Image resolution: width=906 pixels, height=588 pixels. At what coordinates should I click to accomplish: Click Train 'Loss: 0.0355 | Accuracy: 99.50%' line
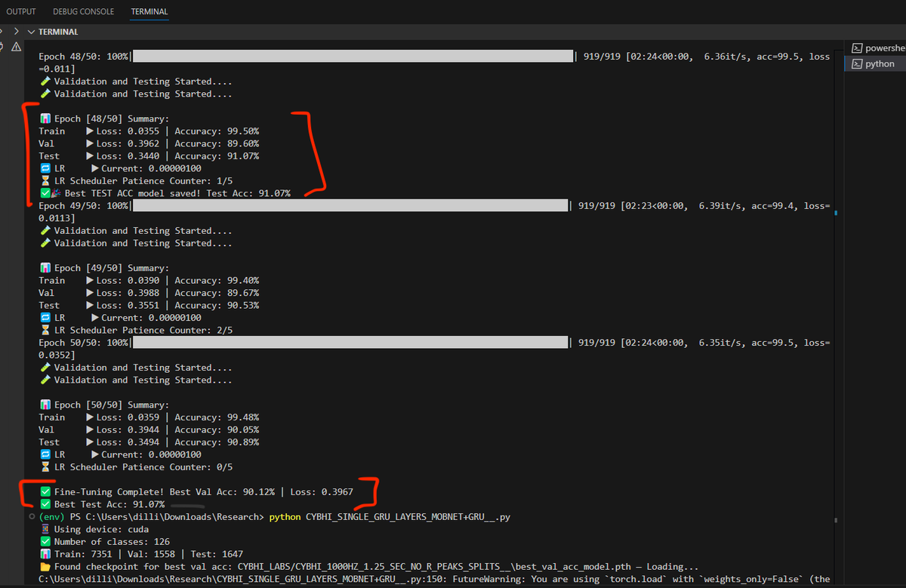(x=149, y=131)
